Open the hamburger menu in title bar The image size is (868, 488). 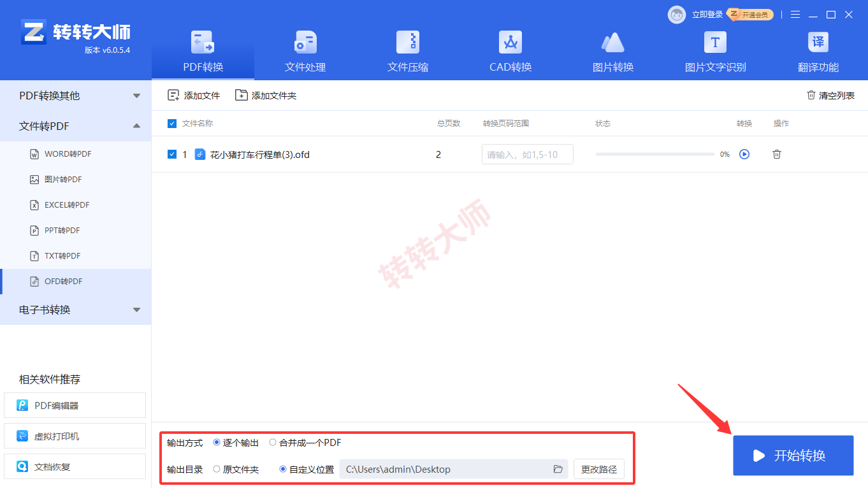point(795,15)
